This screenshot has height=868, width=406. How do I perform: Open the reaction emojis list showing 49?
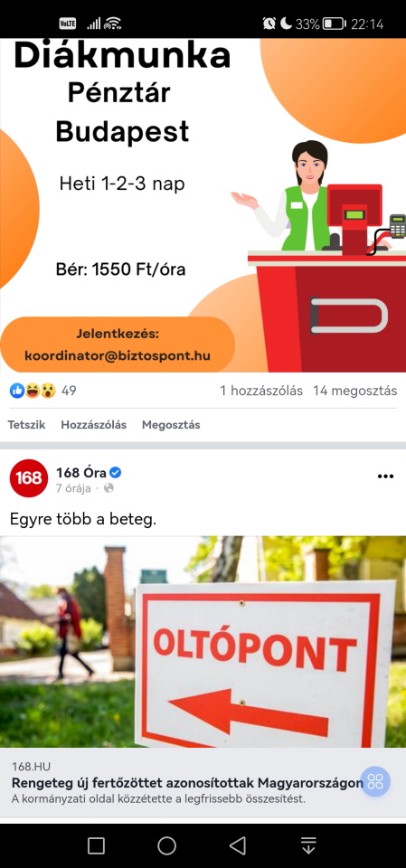[42, 391]
